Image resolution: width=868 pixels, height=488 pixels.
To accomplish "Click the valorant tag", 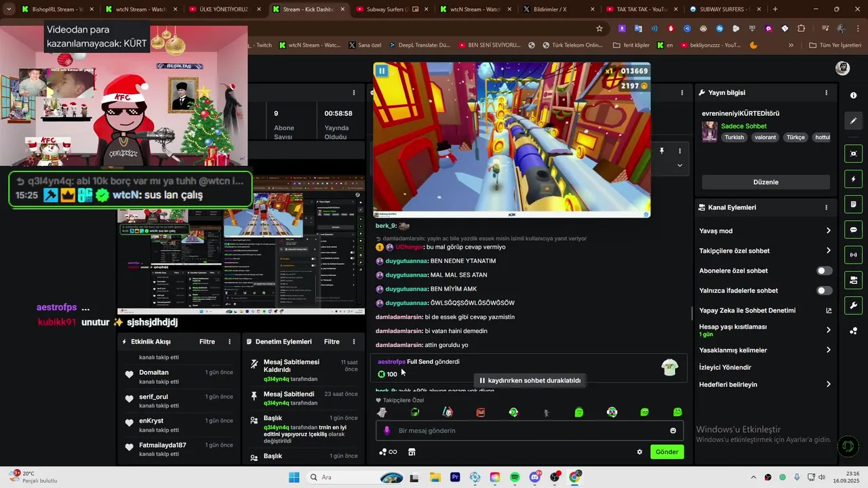I will click(x=765, y=137).
